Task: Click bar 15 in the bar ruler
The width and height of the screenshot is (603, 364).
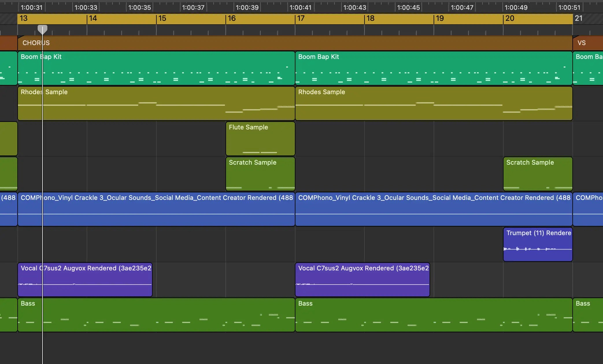Action: tap(162, 18)
